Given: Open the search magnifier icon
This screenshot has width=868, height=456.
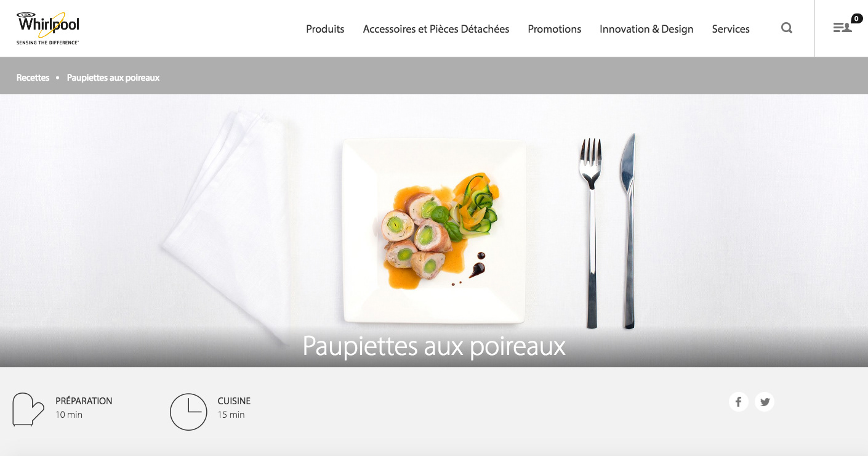Looking at the screenshot, I should click(787, 28).
